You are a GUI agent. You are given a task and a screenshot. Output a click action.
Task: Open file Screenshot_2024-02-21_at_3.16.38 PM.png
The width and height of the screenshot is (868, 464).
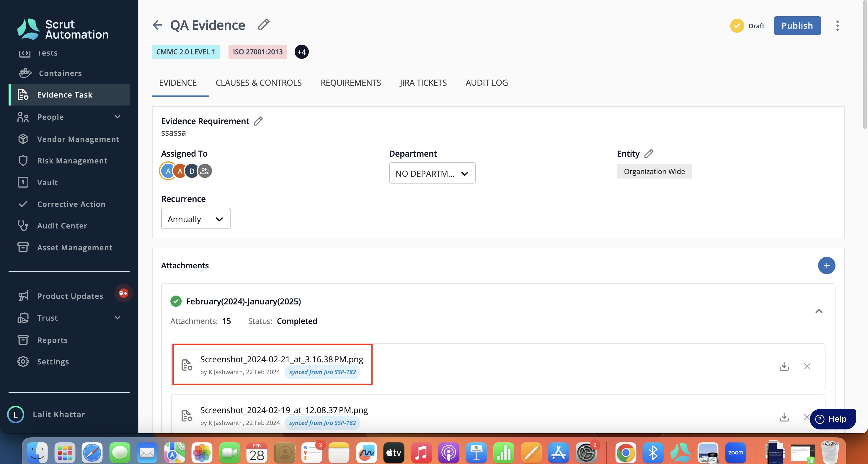[281, 359]
